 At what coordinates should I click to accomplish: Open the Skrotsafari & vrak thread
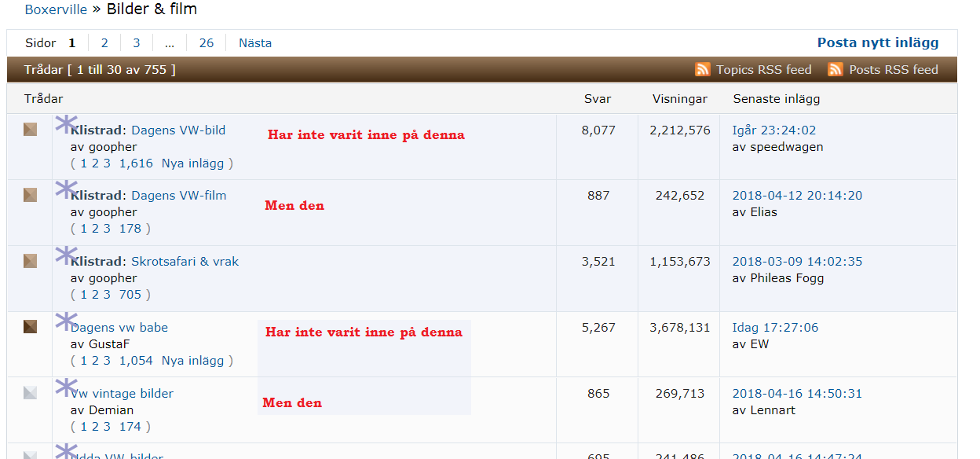coord(185,262)
